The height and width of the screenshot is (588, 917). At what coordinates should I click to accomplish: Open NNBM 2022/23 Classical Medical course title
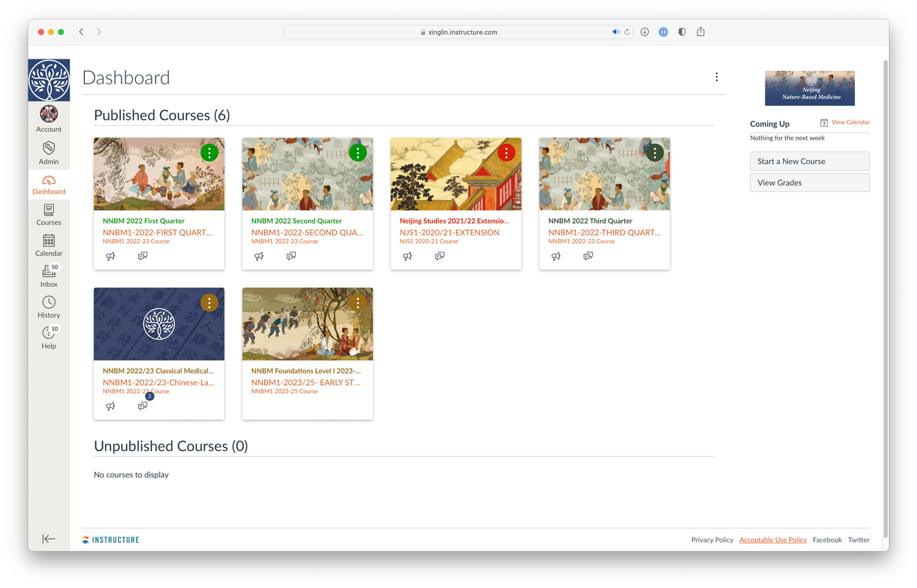(158, 370)
